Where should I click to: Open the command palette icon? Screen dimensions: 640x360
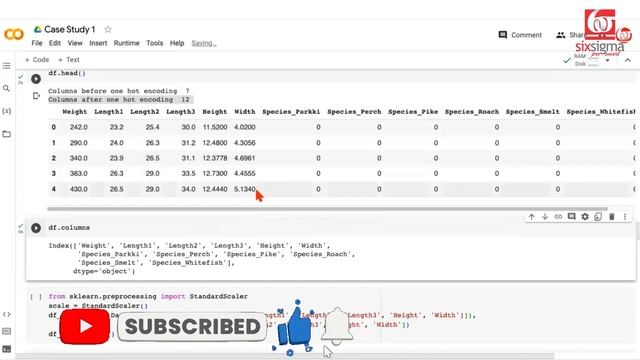pos(7,331)
